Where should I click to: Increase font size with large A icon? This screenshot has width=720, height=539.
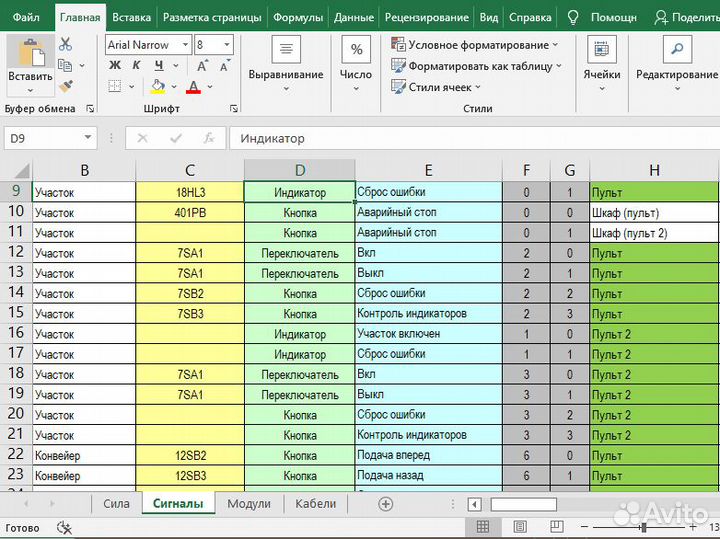tap(202, 66)
